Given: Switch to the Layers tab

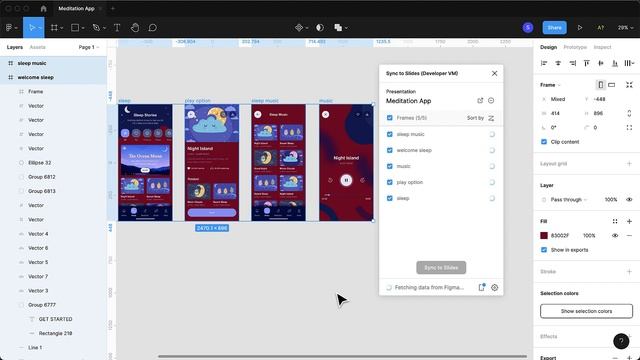Looking at the screenshot, I should point(15,47).
